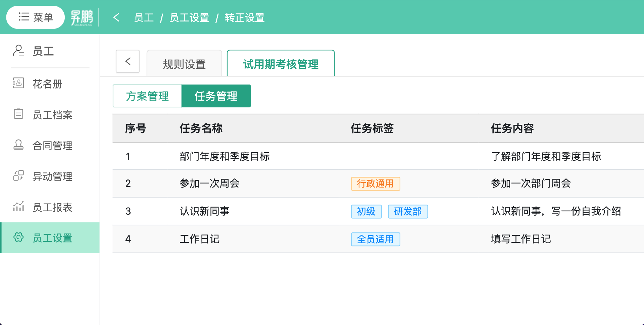Select the 花名册 roster icon in sidebar
The height and width of the screenshot is (325, 644).
(19, 84)
